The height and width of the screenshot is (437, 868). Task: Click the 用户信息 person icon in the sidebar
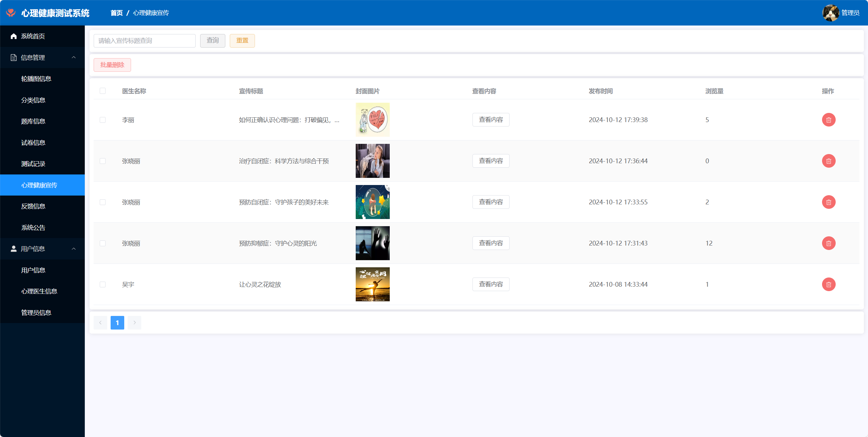[14, 249]
